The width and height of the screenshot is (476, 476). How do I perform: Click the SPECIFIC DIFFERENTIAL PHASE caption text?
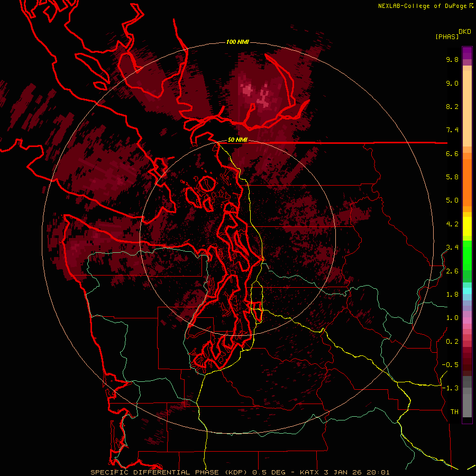(x=154, y=472)
